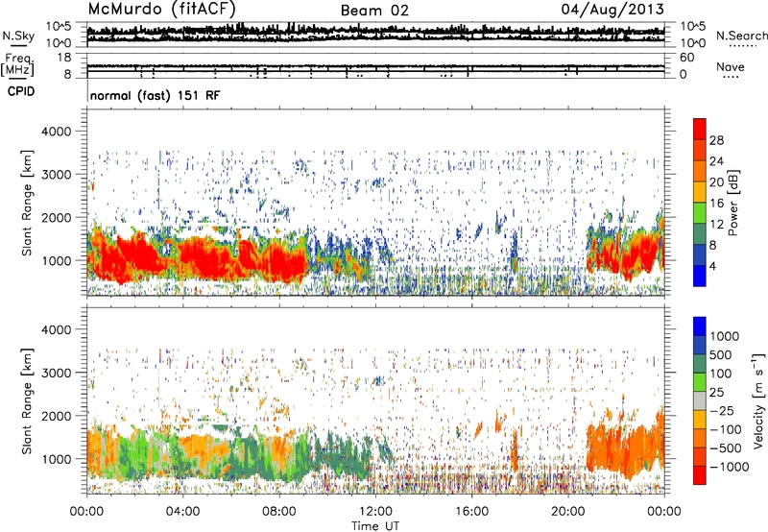Image resolution: width=768 pixels, height=532 pixels.
Task: Click the 'CPID' label
Action: (x=20, y=91)
